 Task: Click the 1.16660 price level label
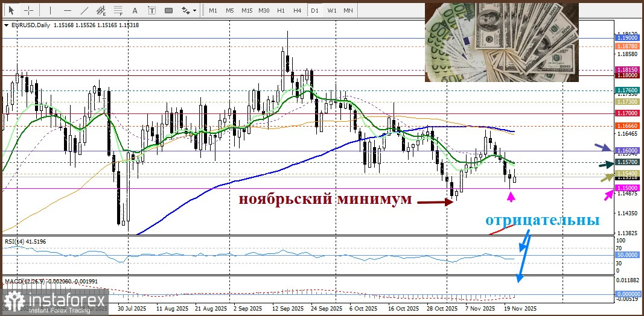pos(626,126)
